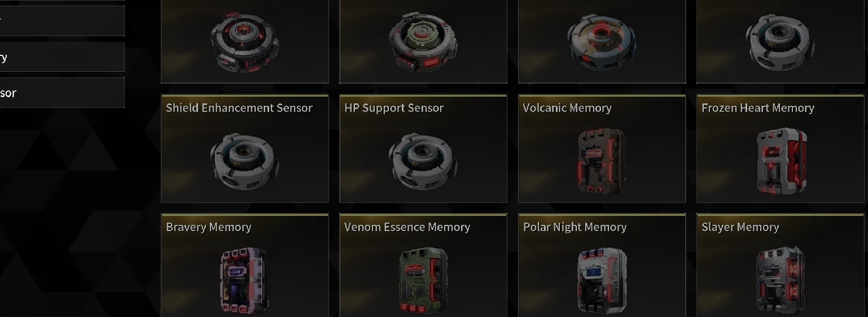Pick the green Venom Essence Memory module image
This screenshot has width=868, height=317.
click(x=423, y=280)
